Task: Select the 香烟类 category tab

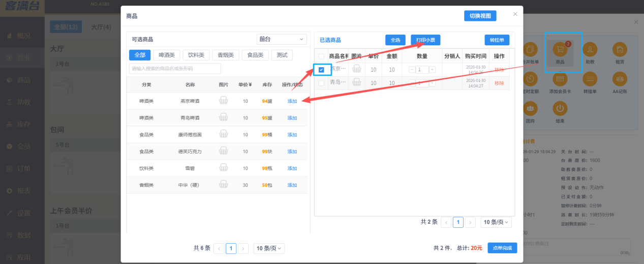Action: click(226, 55)
